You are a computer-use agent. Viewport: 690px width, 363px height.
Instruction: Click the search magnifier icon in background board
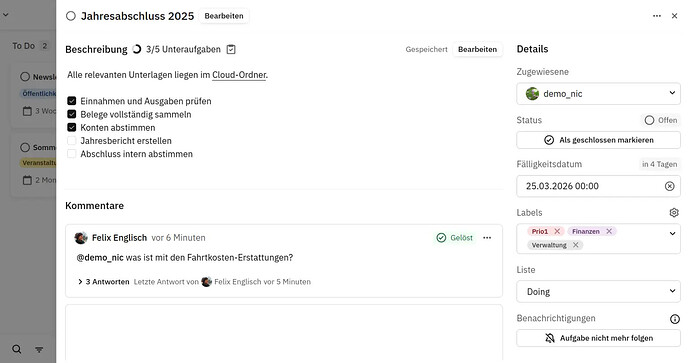pos(17,349)
